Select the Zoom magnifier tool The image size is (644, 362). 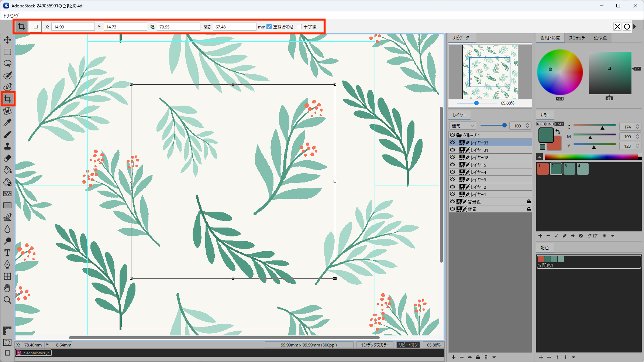click(x=7, y=300)
